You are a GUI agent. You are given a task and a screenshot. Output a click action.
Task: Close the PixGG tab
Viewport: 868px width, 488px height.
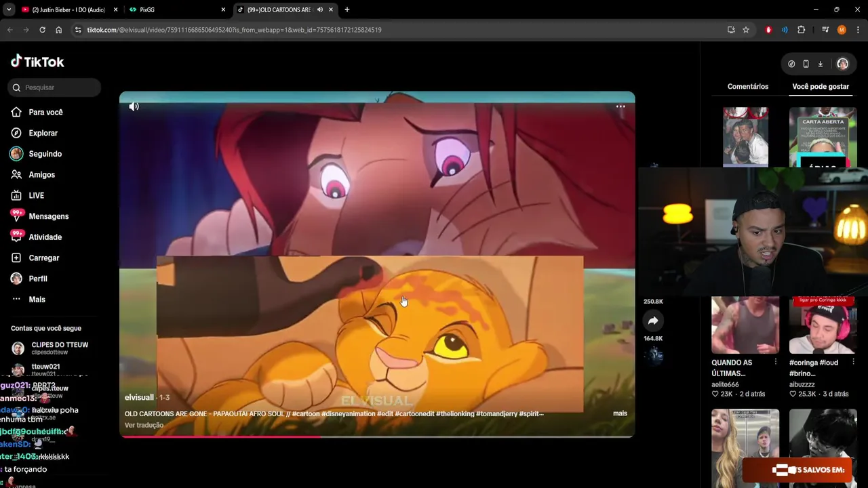click(223, 9)
